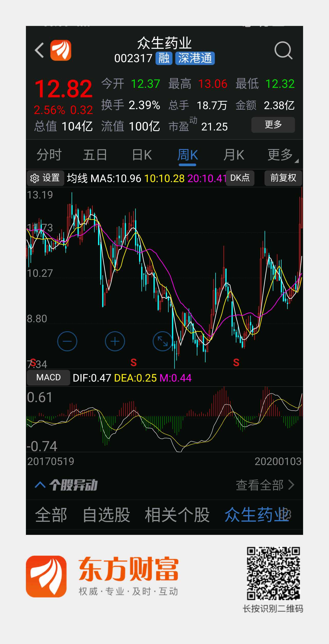Image resolution: width=329 pixels, height=644 pixels.
Task: Tap the 融 margin trading badge
Action: point(164,58)
